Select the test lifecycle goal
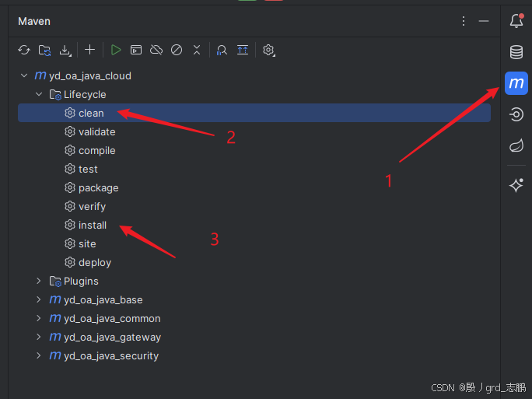 click(88, 169)
